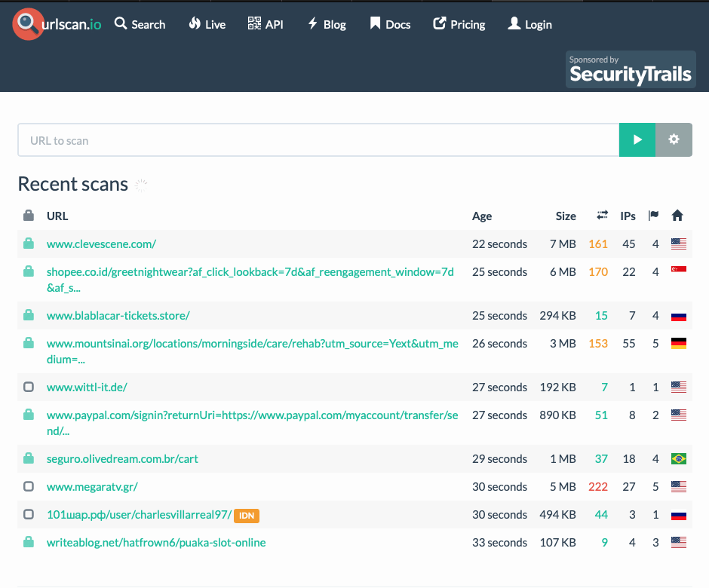Click unsecured lock box for www.wittl-it.de
Screen dimensions: 709x588
tap(29, 387)
